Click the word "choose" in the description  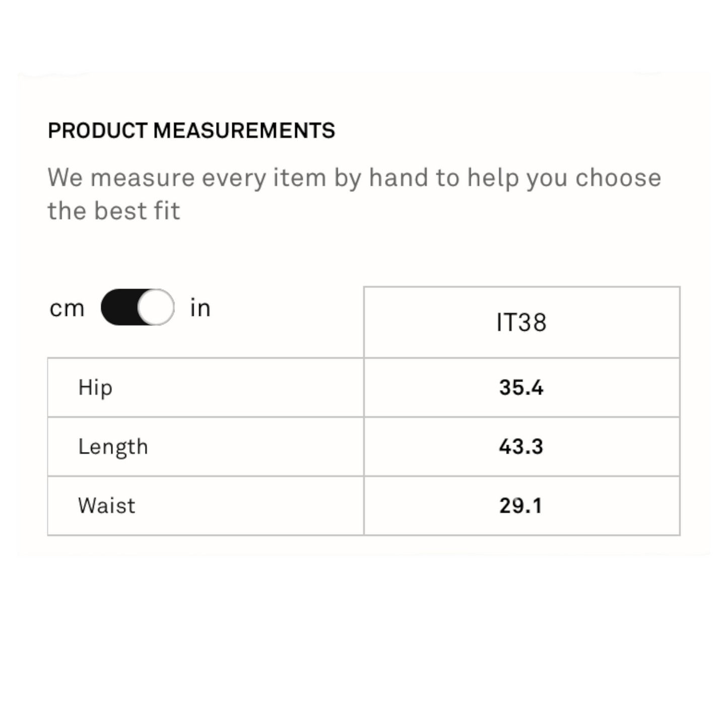pyautogui.click(x=618, y=178)
